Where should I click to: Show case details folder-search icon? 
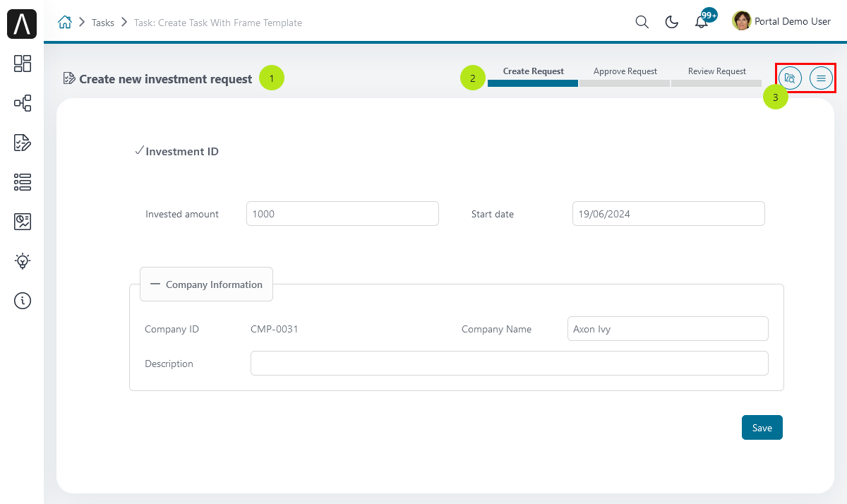(x=790, y=78)
